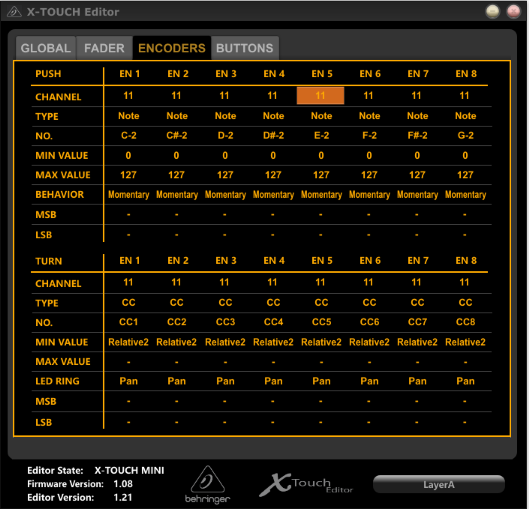The width and height of the screenshot is (529, 509).
Task: Edit TURN channel value for EN 5
Action: click(321, 282)
